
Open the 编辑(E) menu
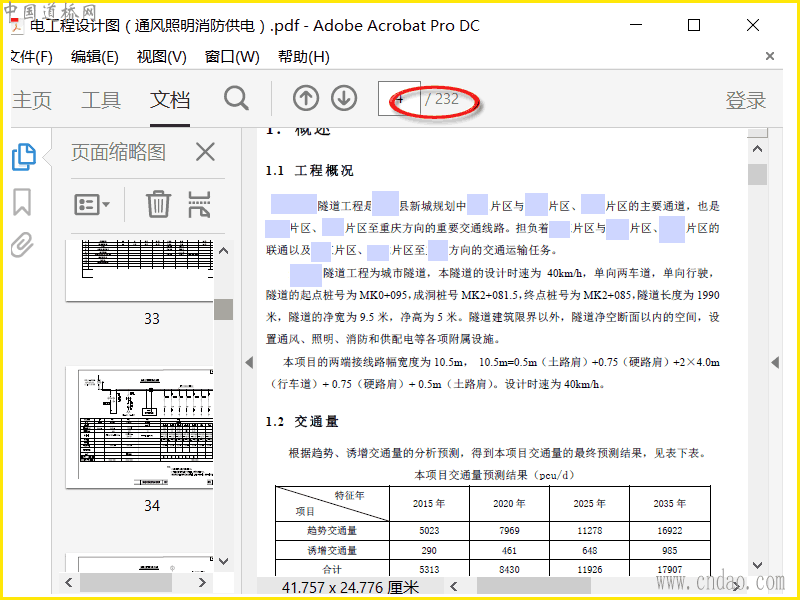pyautogui.click(x=94, y=57)
